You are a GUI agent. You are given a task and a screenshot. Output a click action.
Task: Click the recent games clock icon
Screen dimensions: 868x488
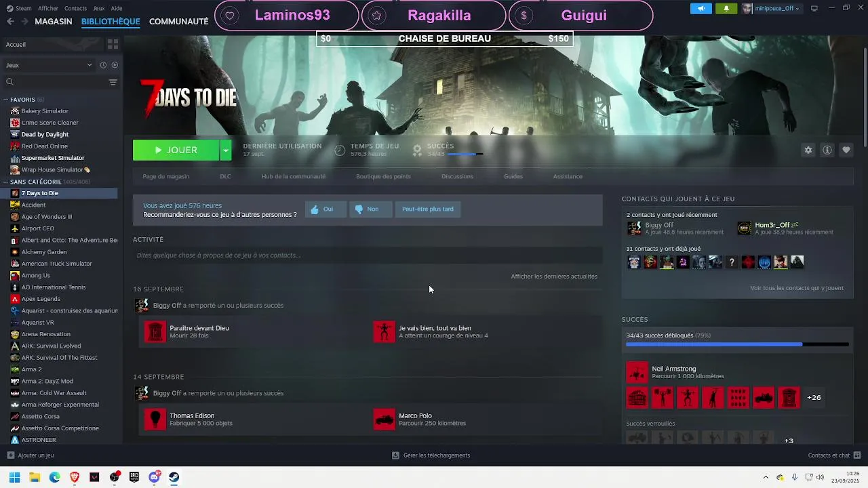click(x=103, y=65)
